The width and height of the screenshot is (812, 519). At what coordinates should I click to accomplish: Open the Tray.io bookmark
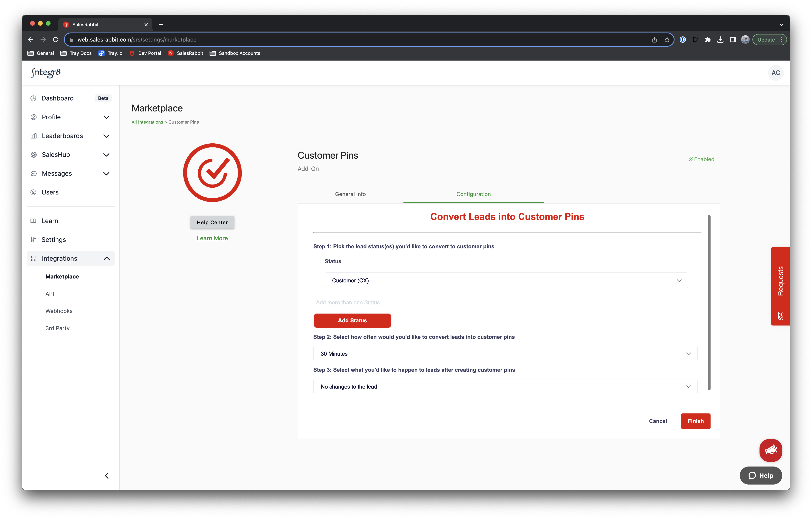pyautogui.click(x=110, y=53)
